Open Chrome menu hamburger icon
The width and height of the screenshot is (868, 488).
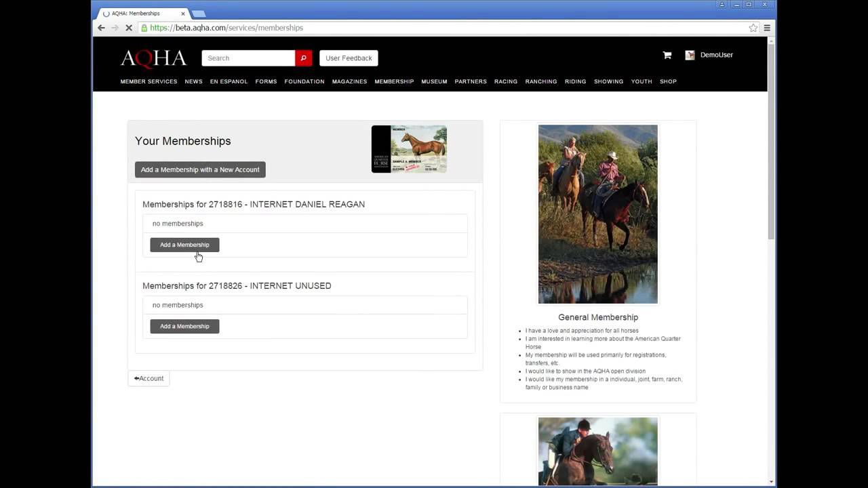coord(767,28)
